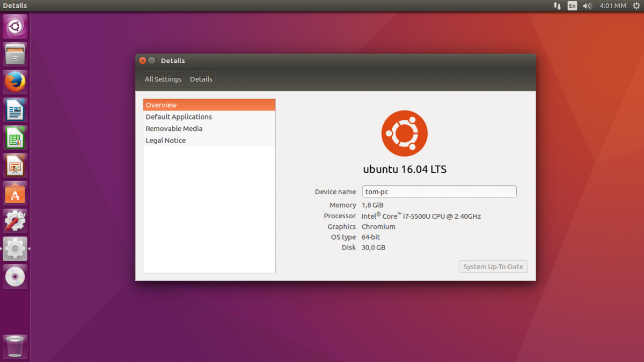Open the Trash in the launcher
This screenshot has height=362, width=644.
[15, 346]
